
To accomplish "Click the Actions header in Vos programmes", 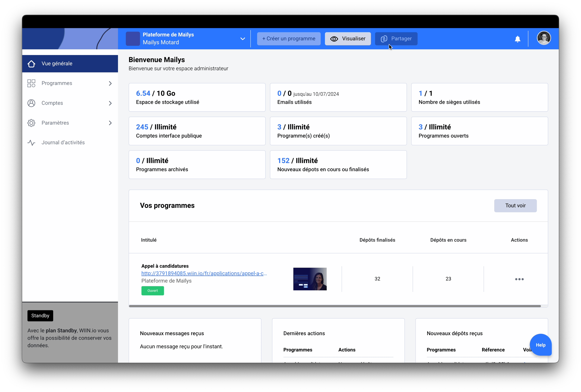I will [x=519, y=240].
